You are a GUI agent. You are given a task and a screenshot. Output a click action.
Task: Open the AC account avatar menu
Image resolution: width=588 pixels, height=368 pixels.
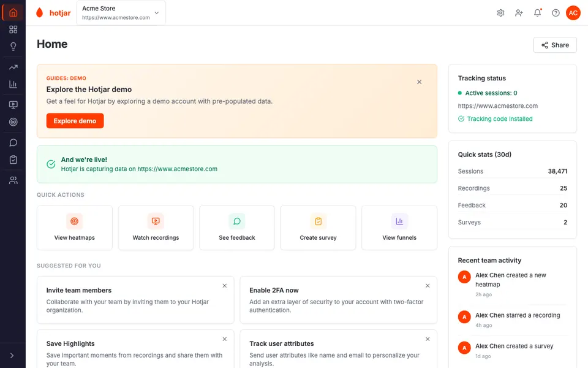573,13
